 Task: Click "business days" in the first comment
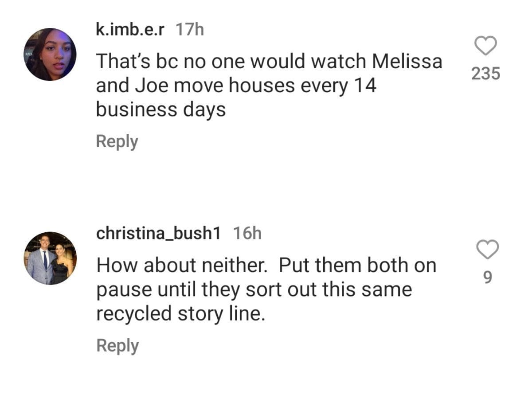tap(161, 110)
